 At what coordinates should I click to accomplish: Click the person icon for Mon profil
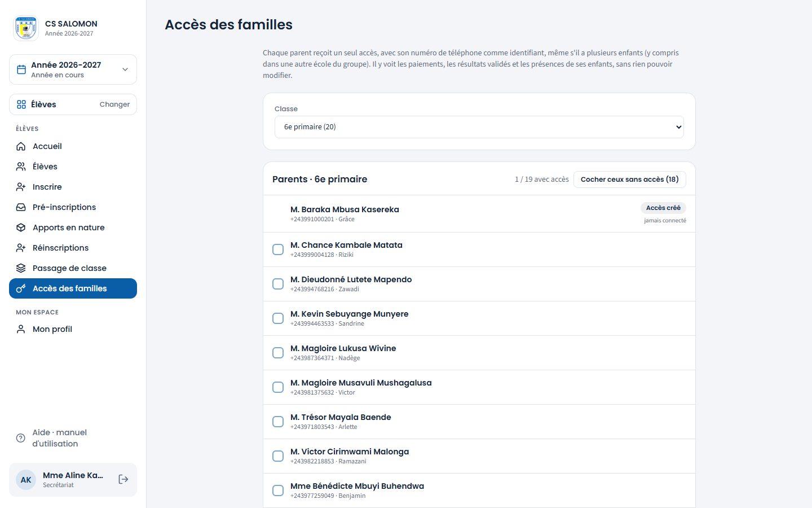(21, 329)
